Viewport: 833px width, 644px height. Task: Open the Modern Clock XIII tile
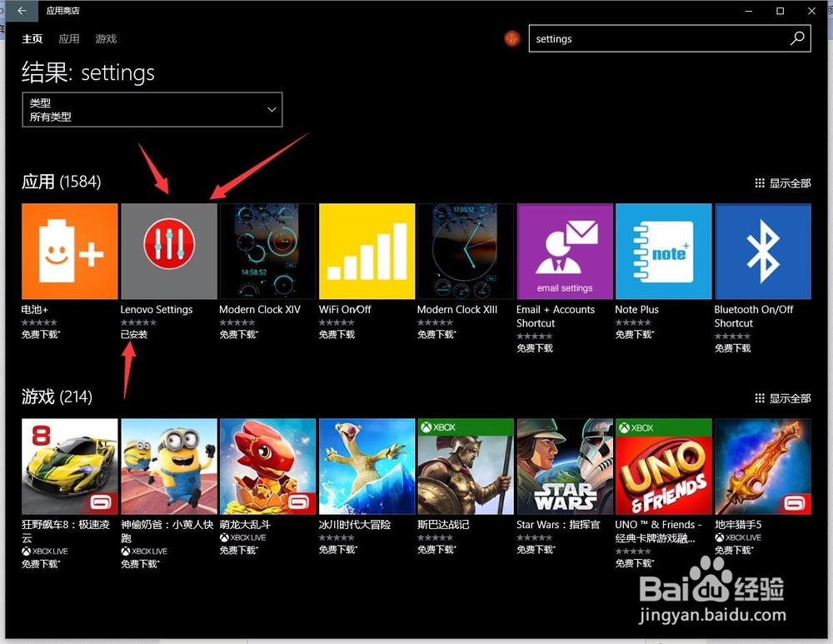click(466, 252)
